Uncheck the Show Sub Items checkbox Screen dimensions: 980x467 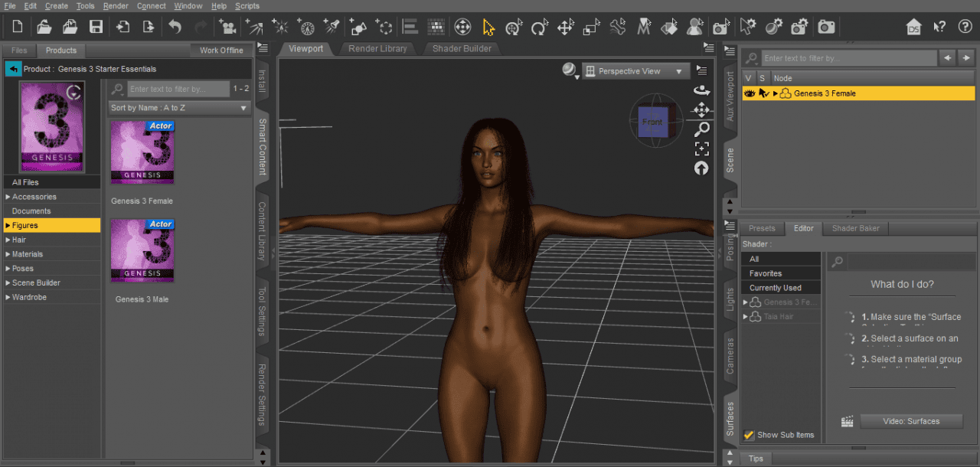coord(748,435)
